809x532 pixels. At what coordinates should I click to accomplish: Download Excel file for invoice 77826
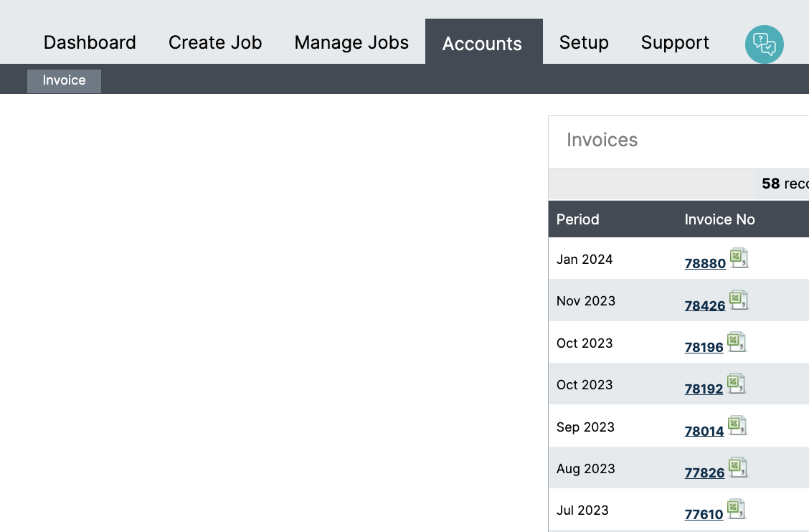click(738, 467)
